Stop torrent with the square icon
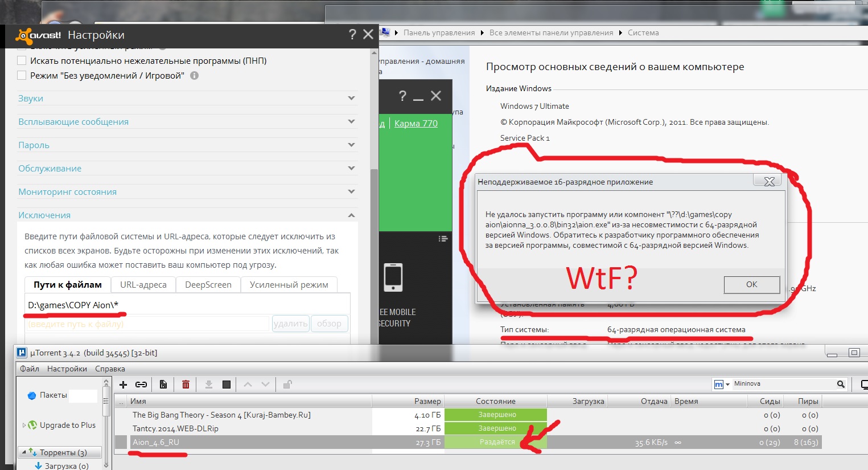The width and height of the screenshot is (868, 470). (227, 385)
